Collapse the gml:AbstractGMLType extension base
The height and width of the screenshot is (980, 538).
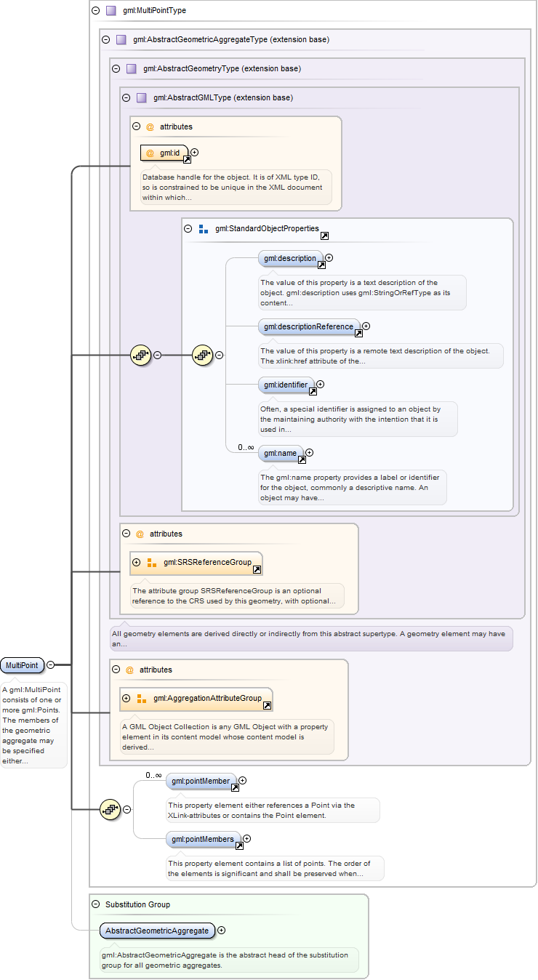pyautogui.click(x=126, y=97)
